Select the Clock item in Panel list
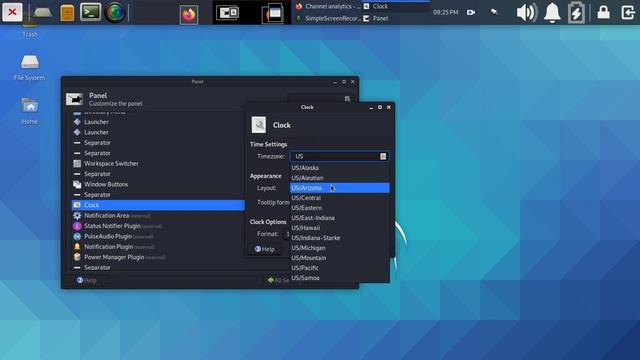This screenshot has width=640, height=360. (x=158, y=205)
